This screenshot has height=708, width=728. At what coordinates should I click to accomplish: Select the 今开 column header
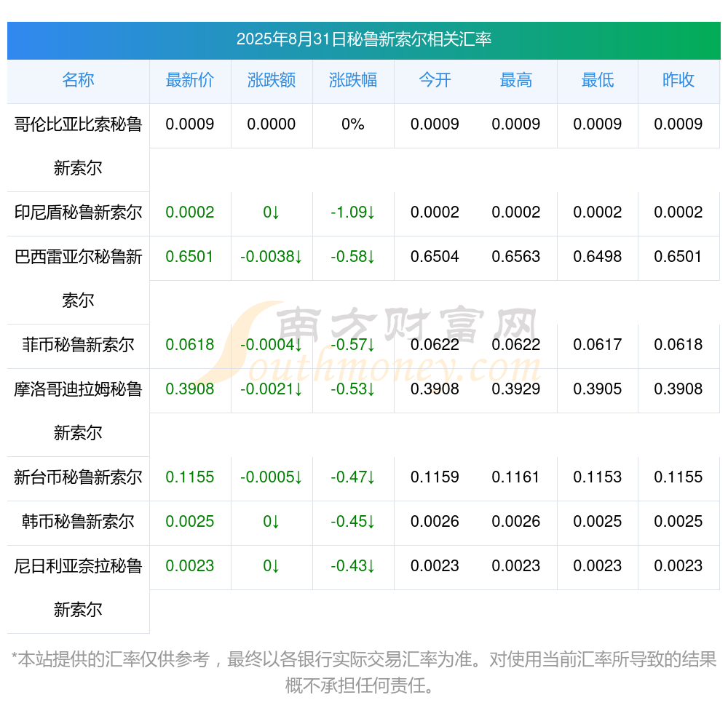tap(435, 80)
